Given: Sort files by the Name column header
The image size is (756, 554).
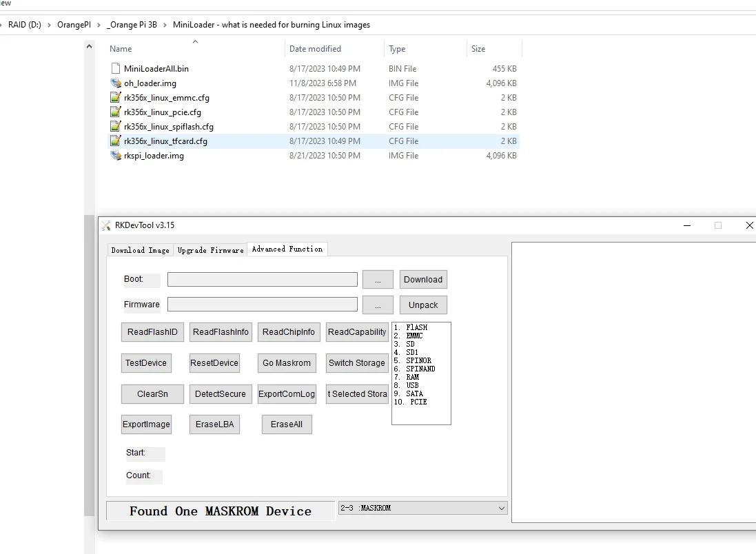Looking at the screenshot, I should 121,49.
